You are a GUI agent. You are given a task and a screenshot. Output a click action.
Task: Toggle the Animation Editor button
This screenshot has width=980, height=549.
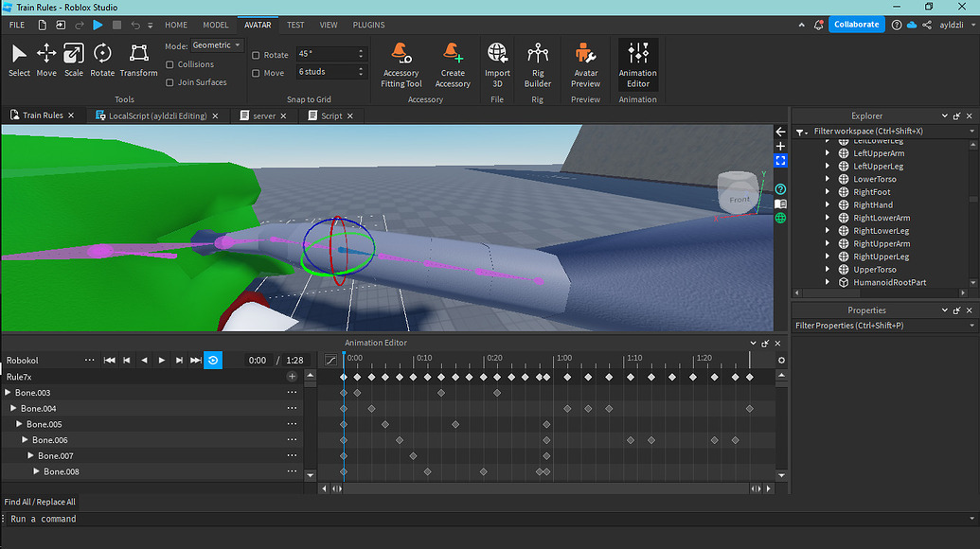[637, 65]
